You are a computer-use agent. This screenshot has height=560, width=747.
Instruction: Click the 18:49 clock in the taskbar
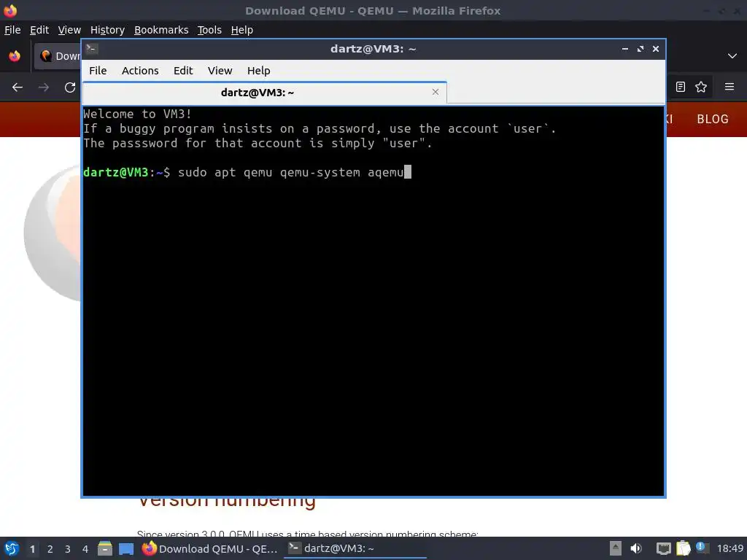729,548
